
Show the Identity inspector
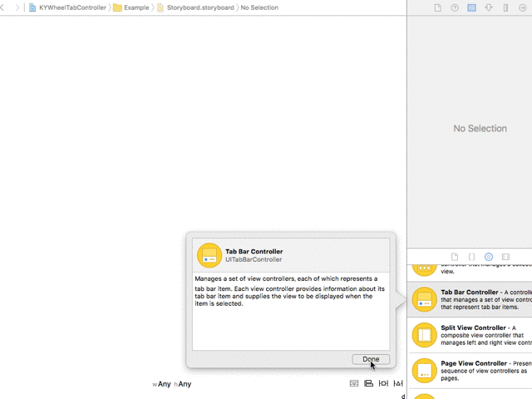[x=471, y=7]
